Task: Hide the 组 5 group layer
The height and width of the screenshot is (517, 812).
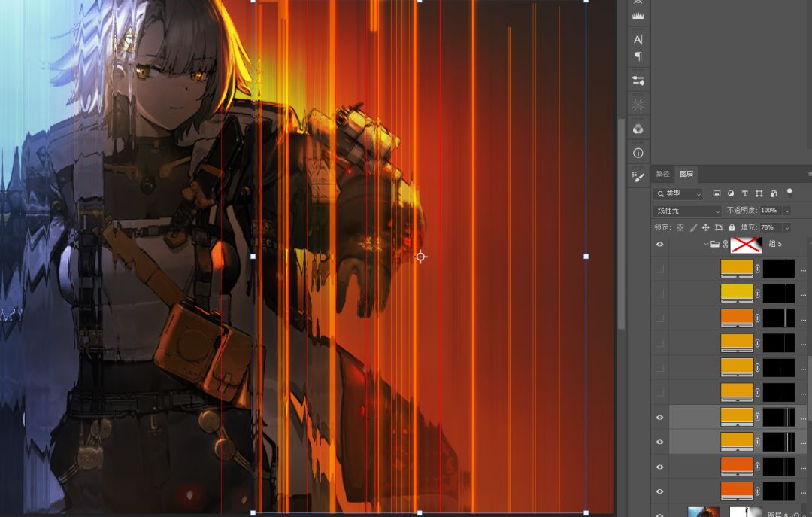Action: pos(660,245)
